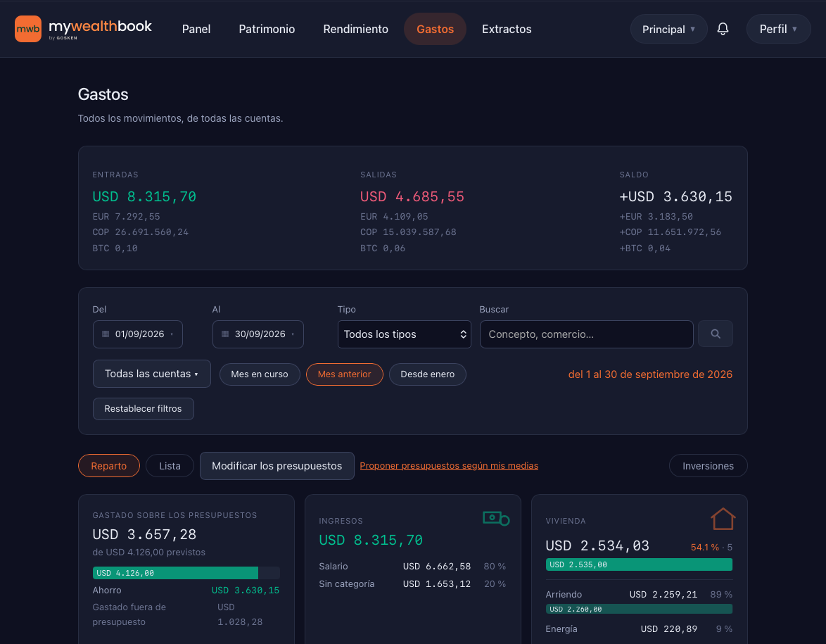This screenshot has width=826, height=644.
Task: Toggle the Reparto view
Action: click(x=109, y=466)
